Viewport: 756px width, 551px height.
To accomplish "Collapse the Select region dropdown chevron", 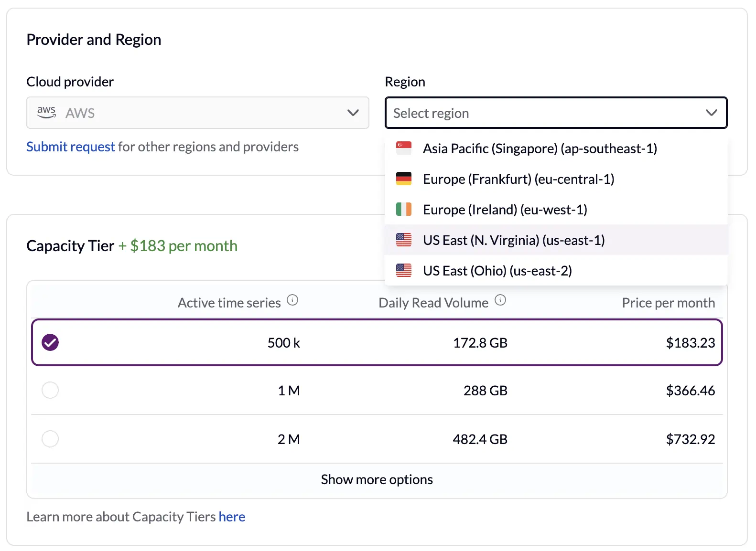I will 711,113.
